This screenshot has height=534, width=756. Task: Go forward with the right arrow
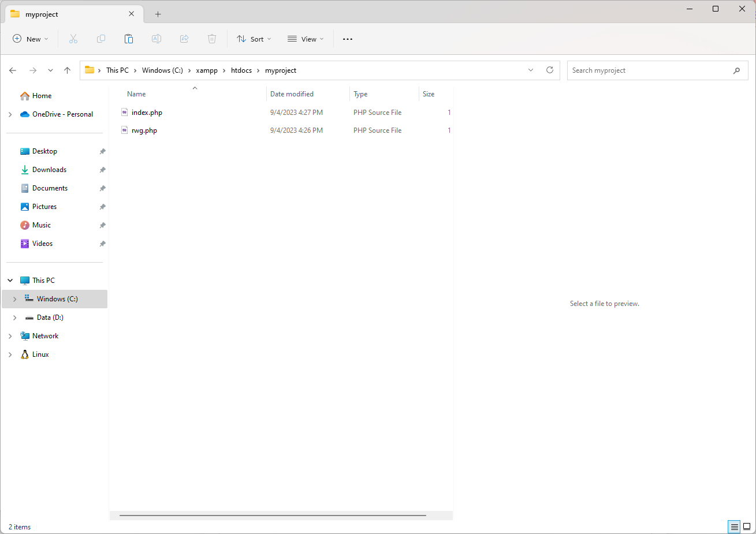[x=33, y=70]
